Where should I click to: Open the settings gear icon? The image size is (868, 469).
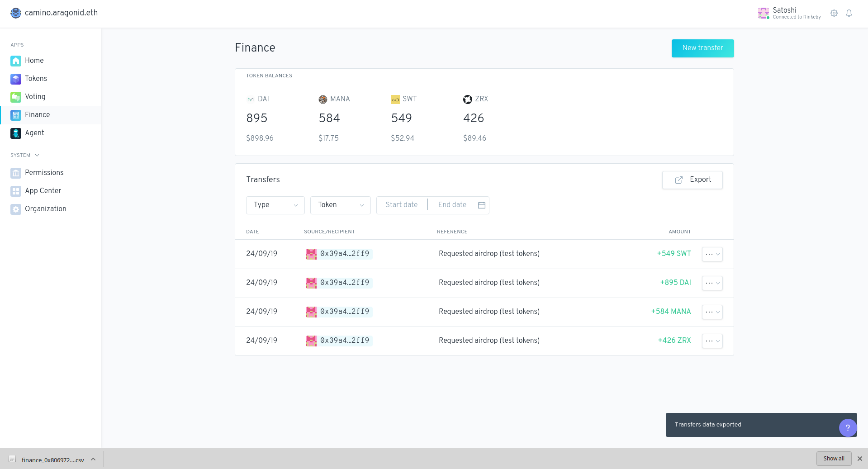pos(834,14)
